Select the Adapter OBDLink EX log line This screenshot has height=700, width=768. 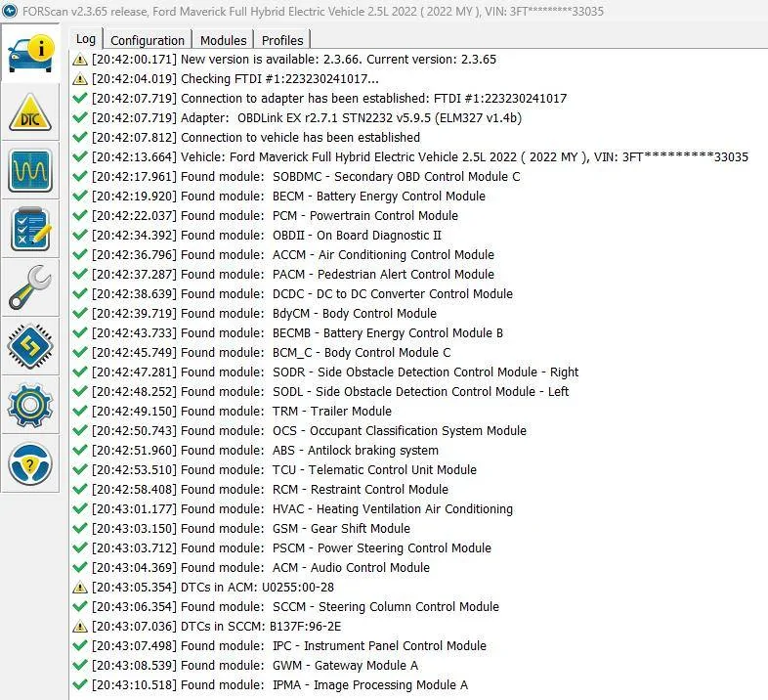click(x=307, y=118)
